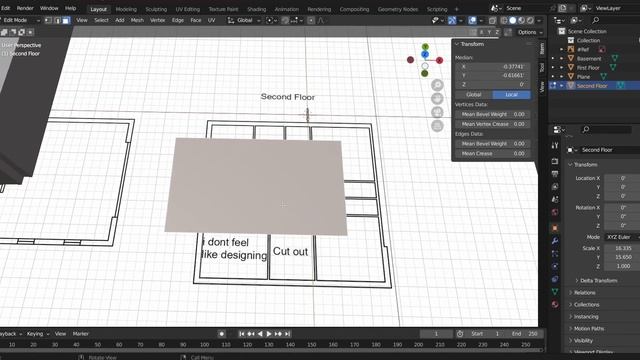
Task: Select First Floor in outliner
Action: pyautogui.click(x=588, y=68)
